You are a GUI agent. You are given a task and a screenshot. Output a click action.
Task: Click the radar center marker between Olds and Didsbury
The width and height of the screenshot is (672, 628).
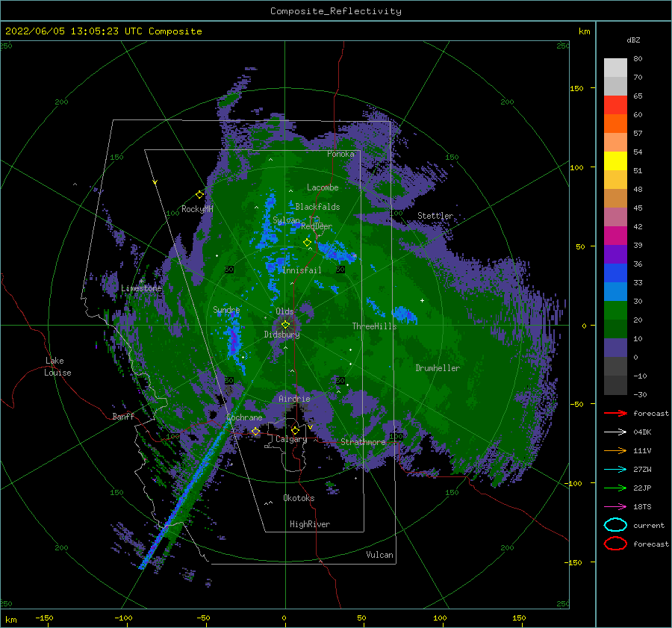pos(285,325)
